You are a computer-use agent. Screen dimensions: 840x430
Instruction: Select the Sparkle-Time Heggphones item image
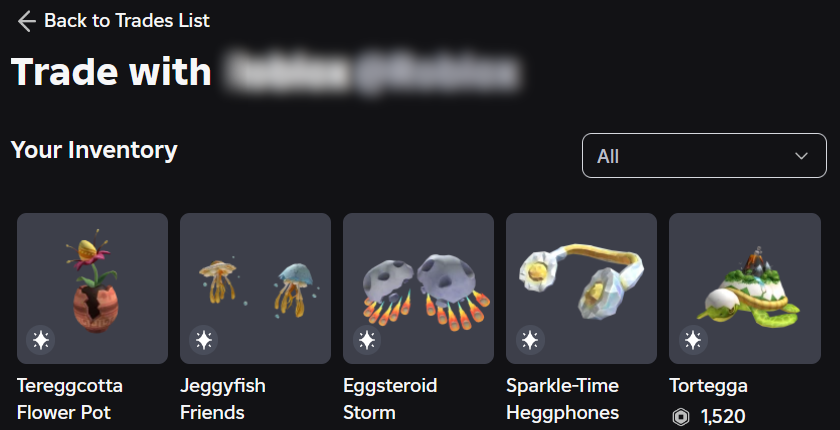click(581, 288)
